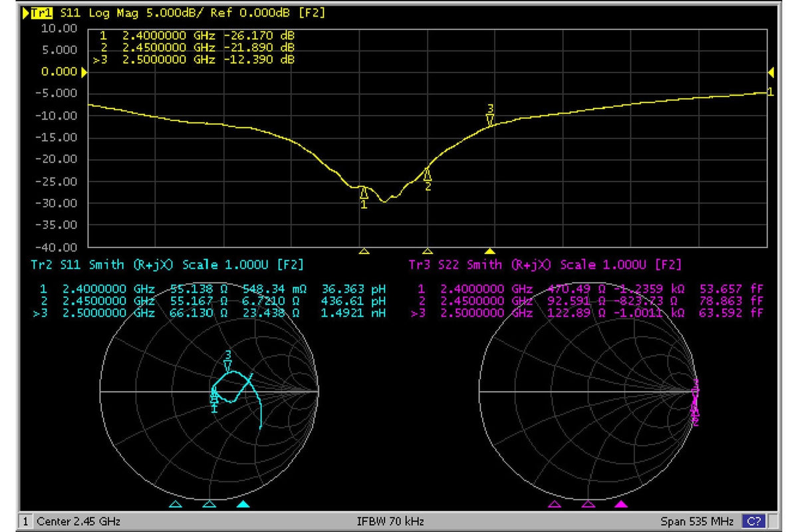
Task: Click marker 3 on the cyan Smith chart trace
Action: pyautogui.click(x=228, y=360)
